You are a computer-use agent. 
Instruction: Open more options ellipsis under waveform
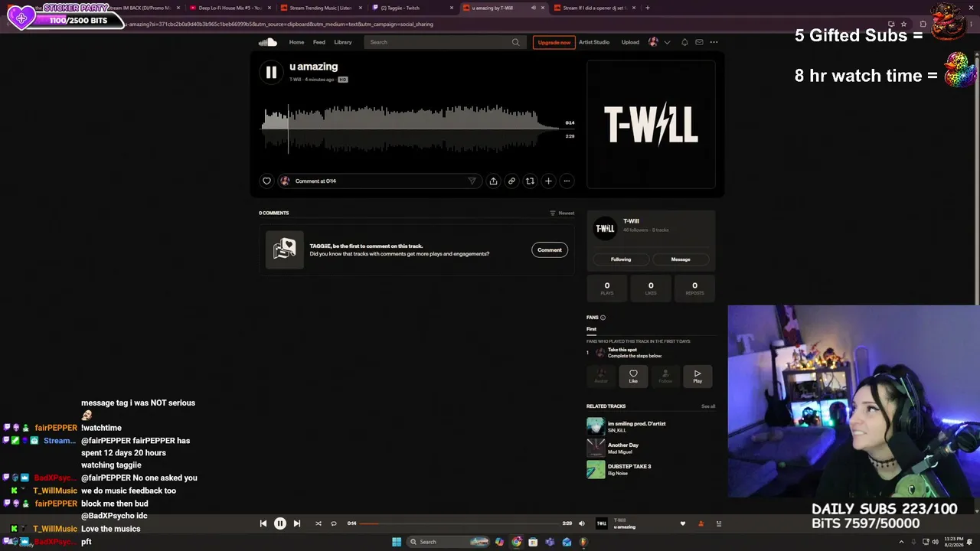[x=567, y=181]
